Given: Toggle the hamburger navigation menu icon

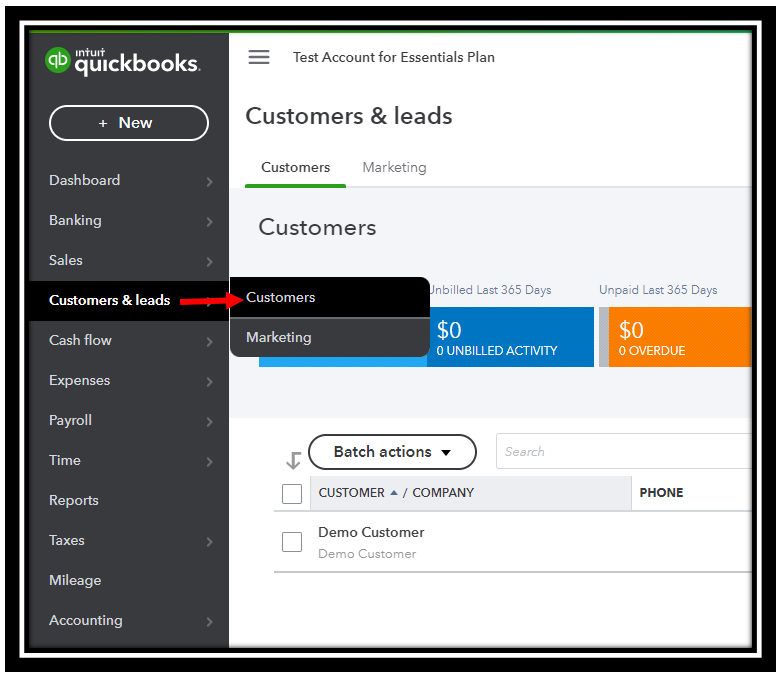Looking at the screenshot, I should 259,57.
